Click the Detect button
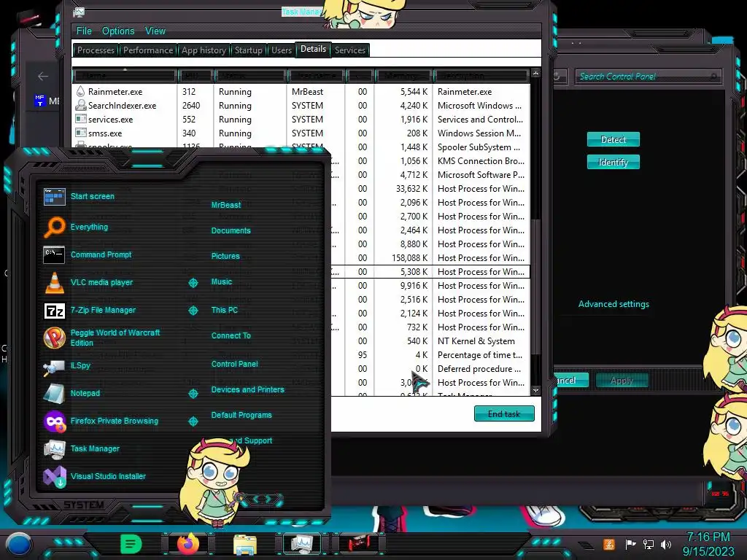 coord(613,139)
